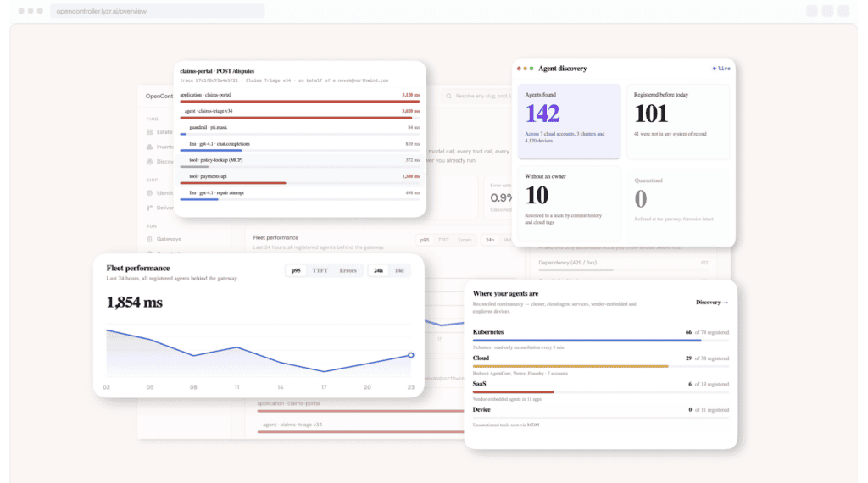
Task: Click the 1,380 ms payments-api duration
Action: 411,176
